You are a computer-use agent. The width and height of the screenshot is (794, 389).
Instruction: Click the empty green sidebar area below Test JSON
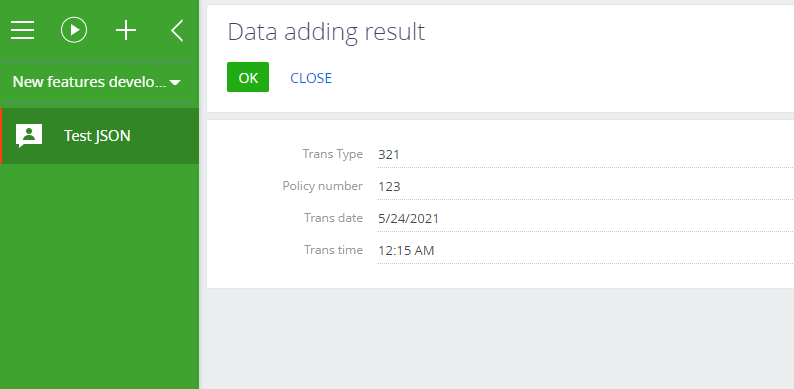(99, 276)
